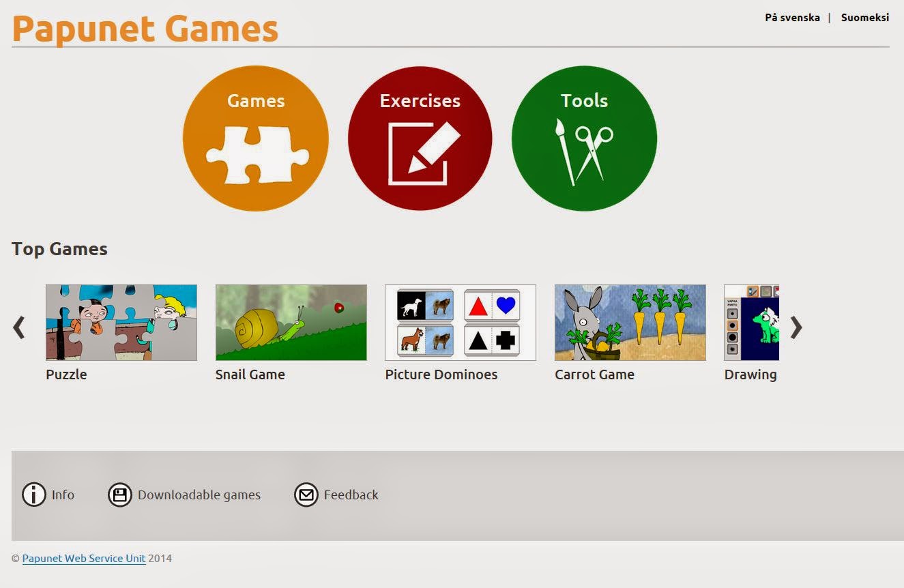Open the Picture Dominoes game
The image size is (904, 588).
[x=460, y=322]
